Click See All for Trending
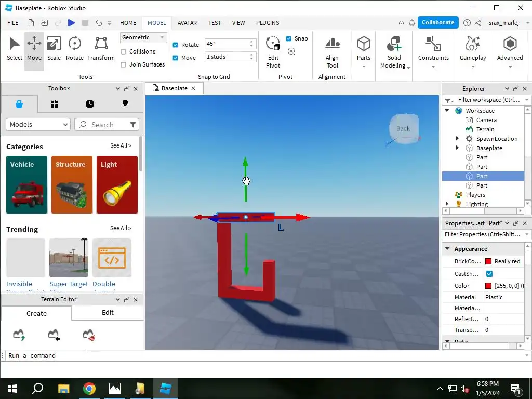Screen dimensions: 532x399 point(121,228)
